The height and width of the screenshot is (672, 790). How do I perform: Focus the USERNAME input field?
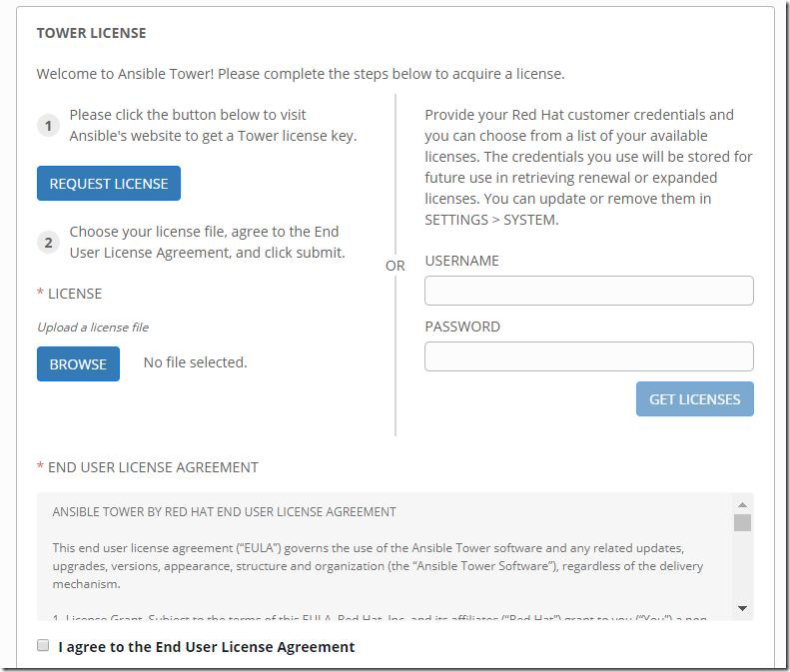pos(588,291)
